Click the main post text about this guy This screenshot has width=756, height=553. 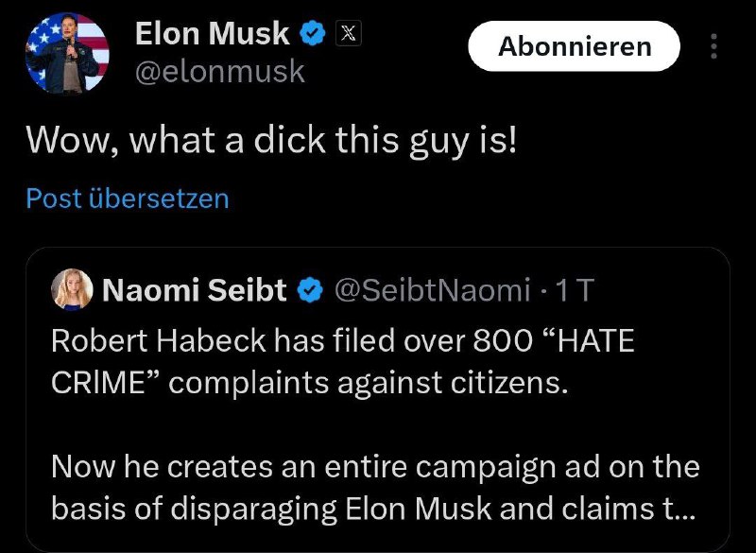[272, 140]
